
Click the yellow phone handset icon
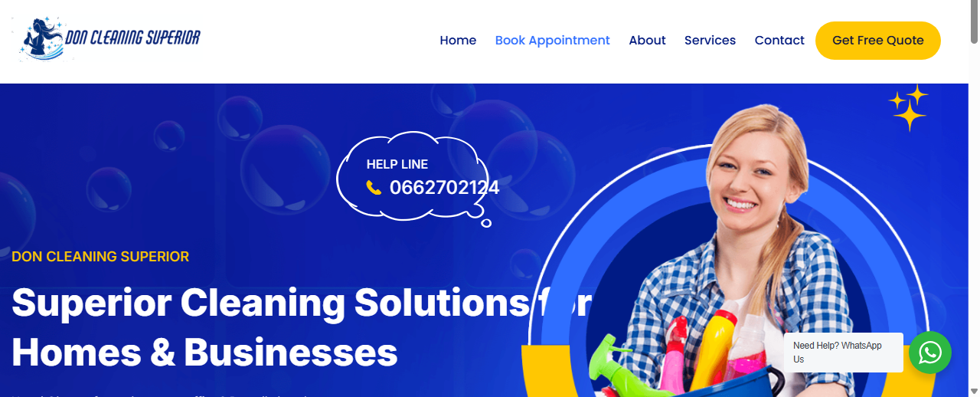[x=374, y=187]
